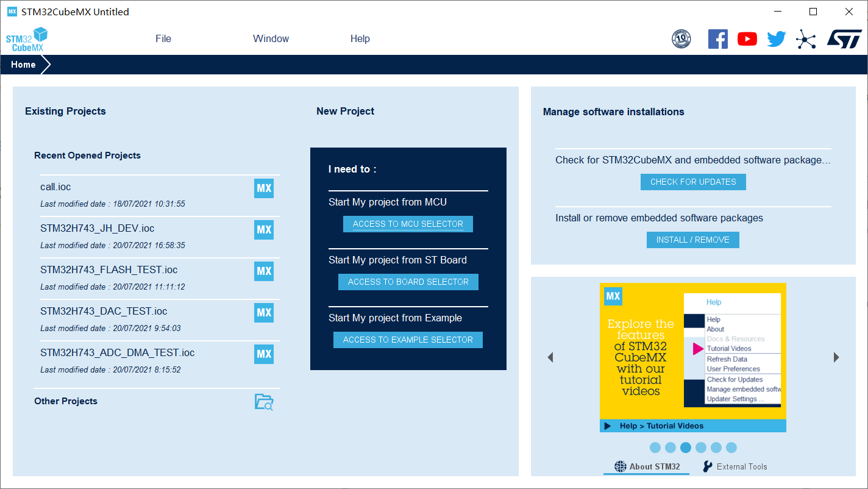
Task: Click the 'Start My project from Example' text
Action: pyautogui.click(x=395, y=318)
